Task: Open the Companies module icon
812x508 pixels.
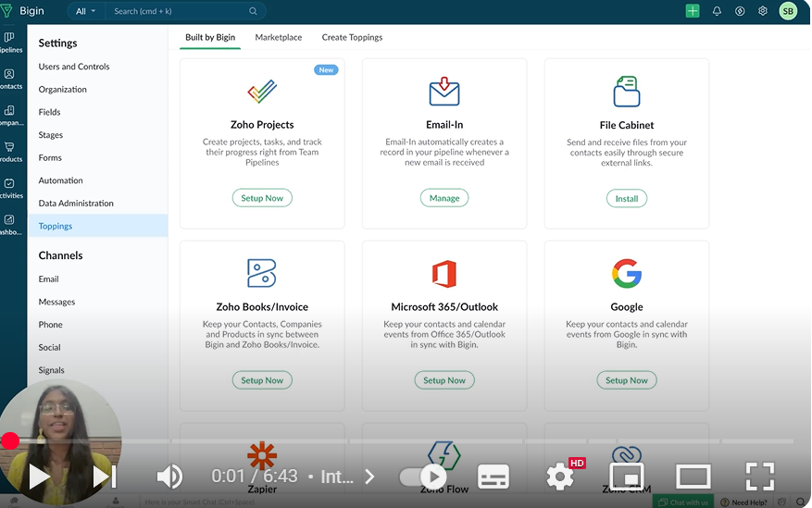Action: tap(9, 110)
